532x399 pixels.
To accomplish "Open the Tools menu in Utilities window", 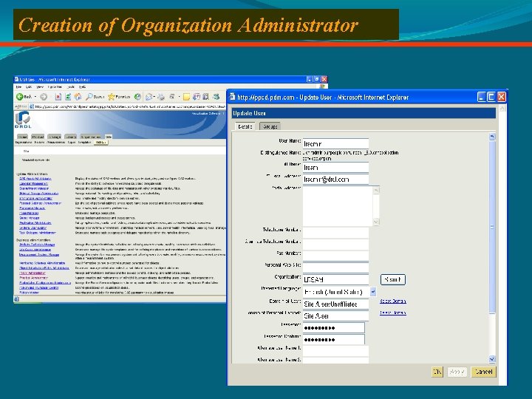I will tap(70, 87).
